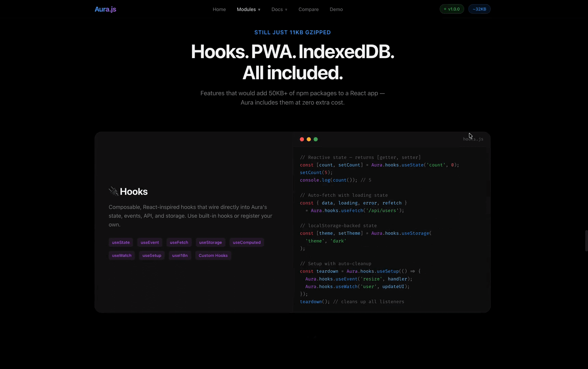Click the green traffic-light dot on code window

click(x=316, y=139)
